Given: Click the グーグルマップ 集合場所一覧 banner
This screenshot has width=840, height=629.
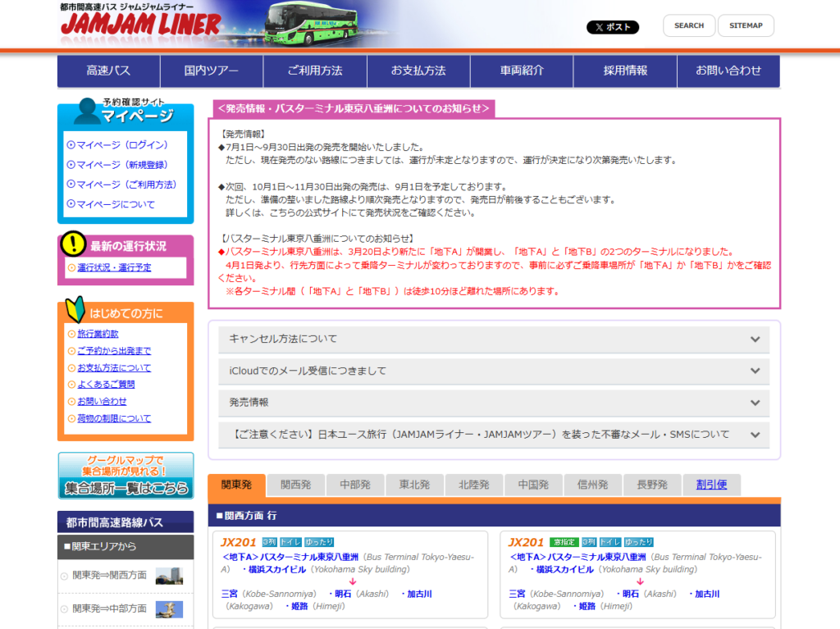Looking at the screenshot, I should (x=126, y=476).
